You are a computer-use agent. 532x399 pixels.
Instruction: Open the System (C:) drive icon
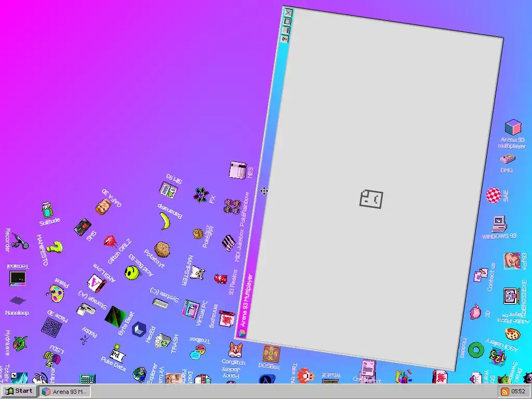tap(161, 303)
